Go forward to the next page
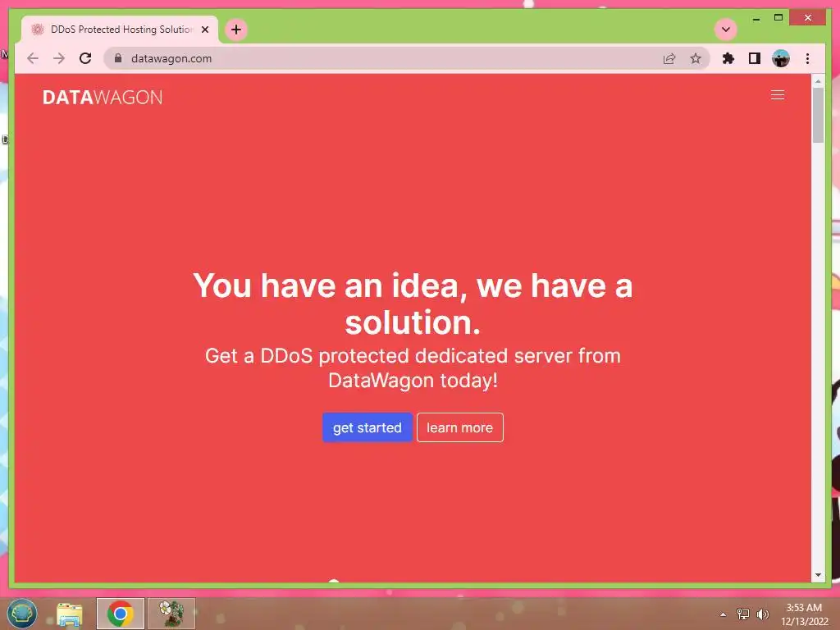This screenshot has width=840, height=630. click(x=59, y=58)
